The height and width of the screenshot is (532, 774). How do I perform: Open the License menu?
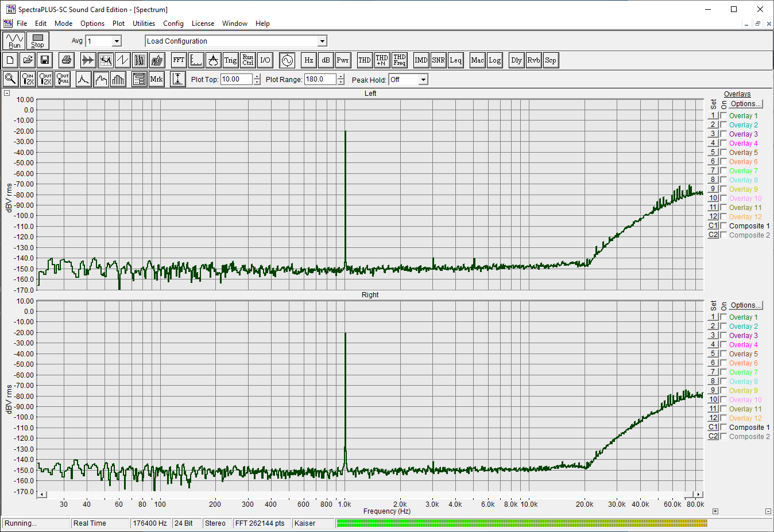[x=203, y=24]
